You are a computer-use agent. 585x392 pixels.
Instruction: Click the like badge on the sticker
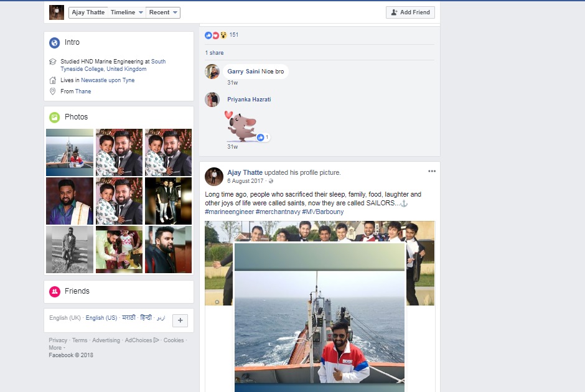pyautogui.click(x=263, y=137)
